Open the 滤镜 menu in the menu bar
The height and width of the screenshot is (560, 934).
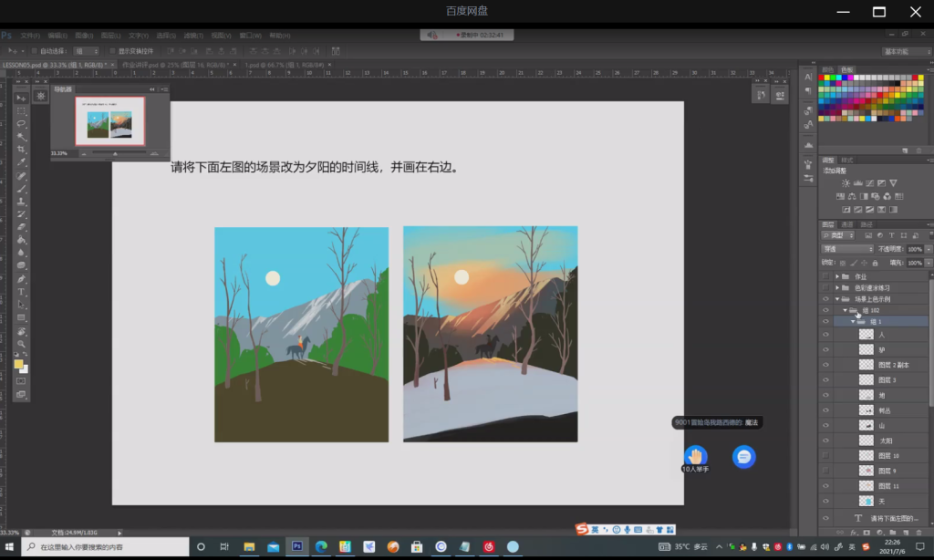click(192, 36)
